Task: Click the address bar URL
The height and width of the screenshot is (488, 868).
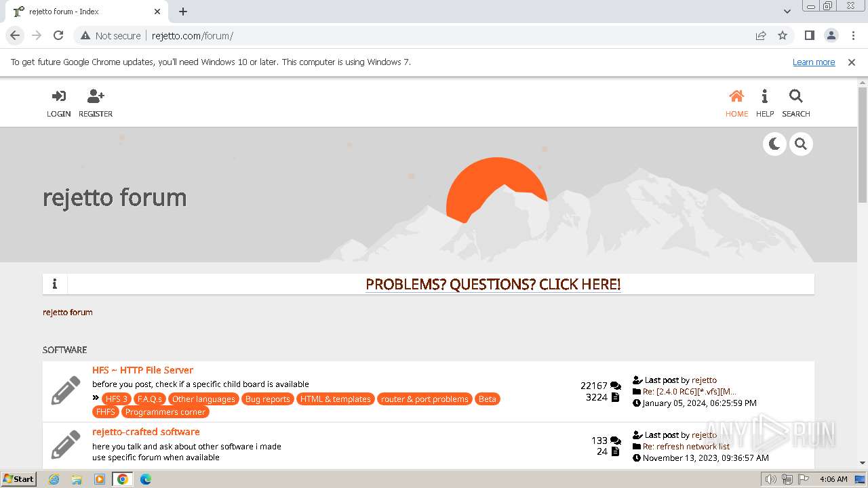Action: 193,36
